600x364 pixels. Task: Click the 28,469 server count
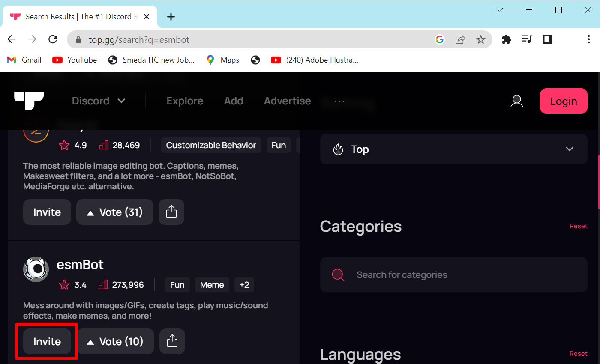click(x=120, y=145)
